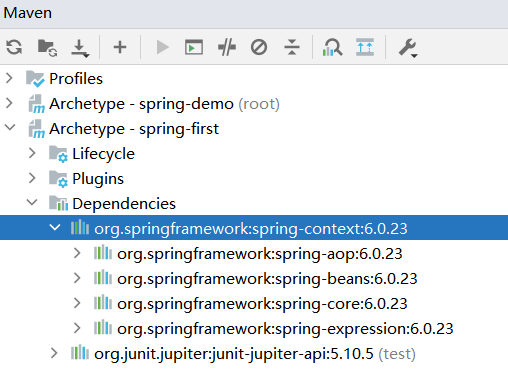Select Lifecycle tree item text
Image resolution: width=508 pixels, height=377 pixels.
click(x=103, y=154)
